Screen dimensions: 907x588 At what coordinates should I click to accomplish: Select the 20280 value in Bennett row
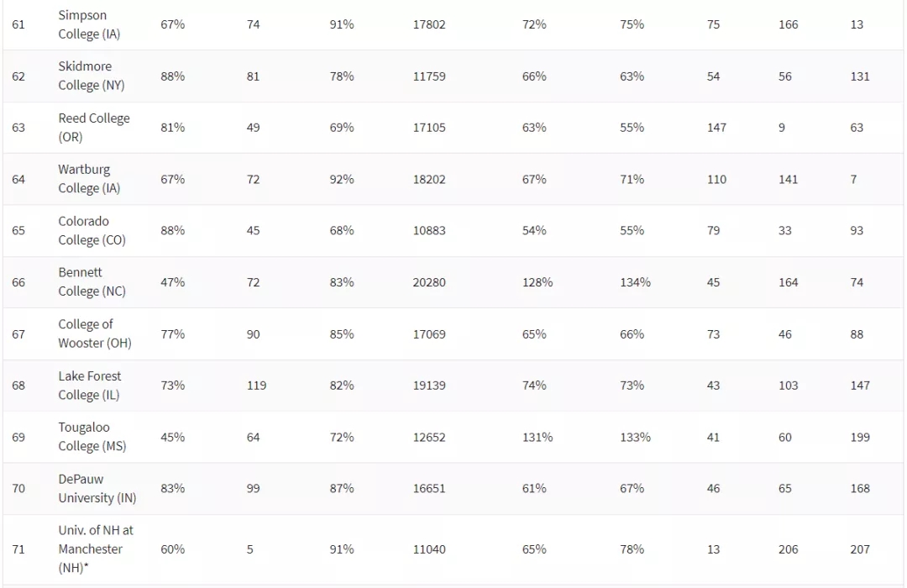429,282
